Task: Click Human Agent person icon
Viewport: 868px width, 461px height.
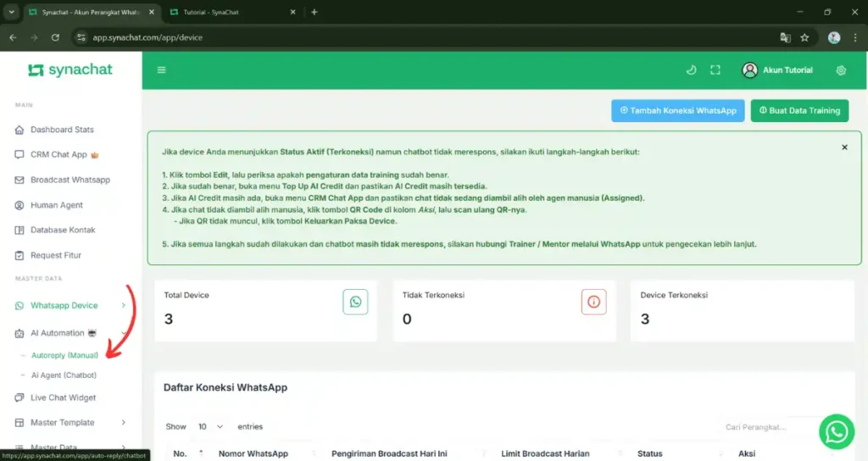Action: coord(19,205)
